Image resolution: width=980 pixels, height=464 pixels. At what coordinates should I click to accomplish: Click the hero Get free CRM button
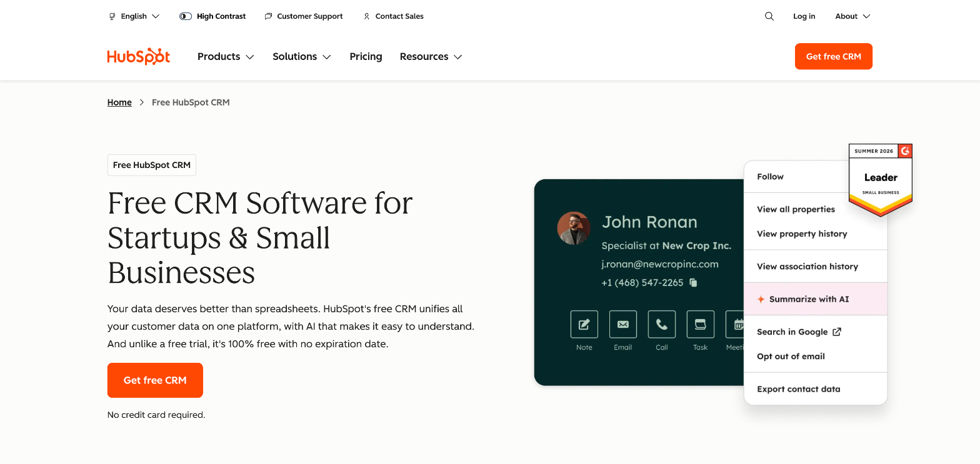click(155, 380)
